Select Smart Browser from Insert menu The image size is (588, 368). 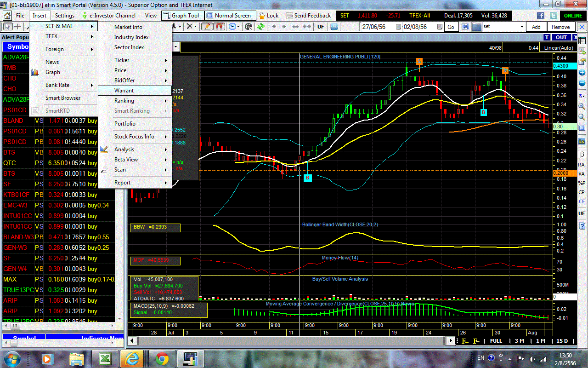coord(64,98)
